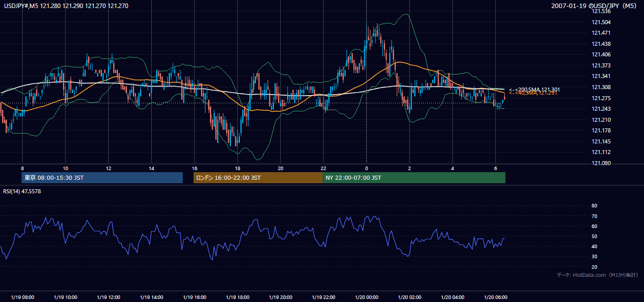Click the date label 1/19 12:00
The width and height of the screenshot is (644, 302).
pos(108,297)
